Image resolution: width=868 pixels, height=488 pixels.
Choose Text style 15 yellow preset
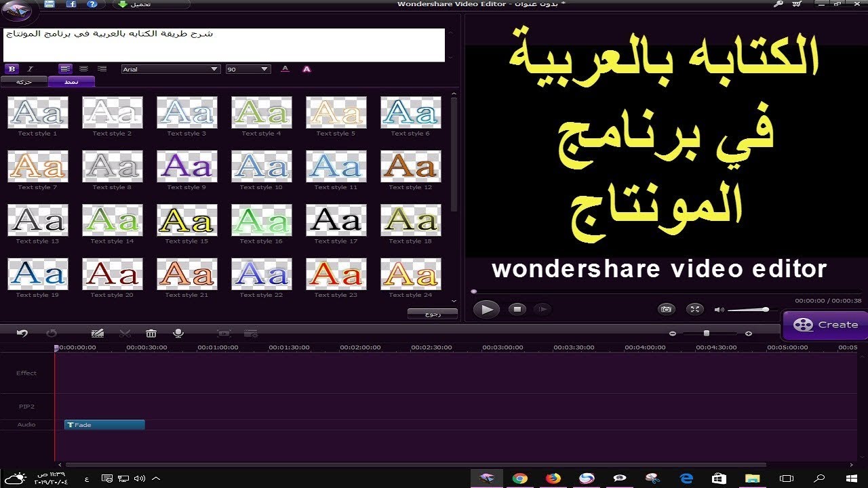pos(187,220)
